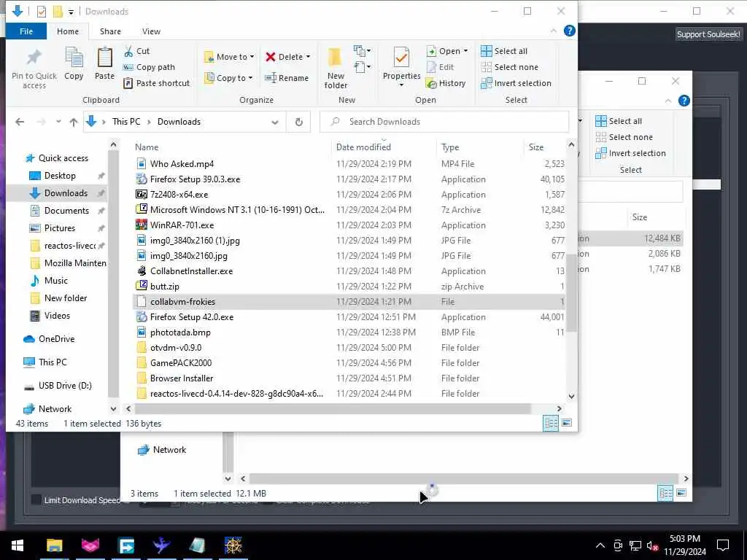Click the file list horizontal scrollbar
This screenshot has height=560, width=747.
332,408
